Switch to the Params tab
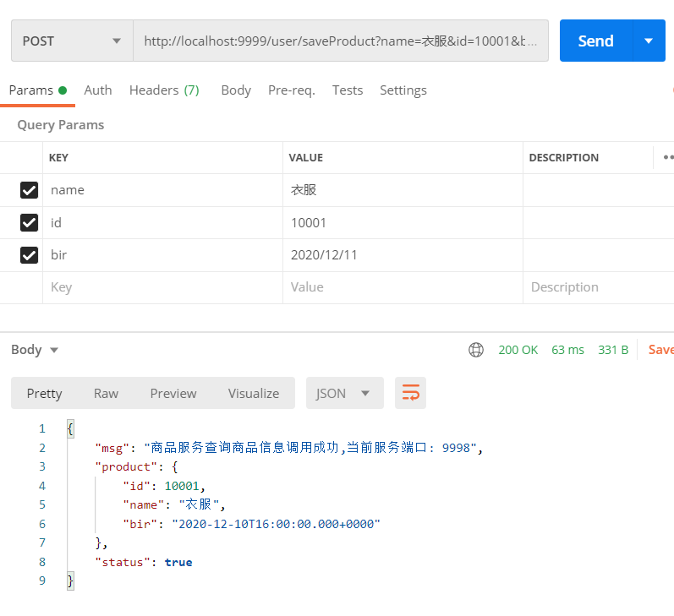The width and height of the screenshot is (674, 616). tap(37, 90)
